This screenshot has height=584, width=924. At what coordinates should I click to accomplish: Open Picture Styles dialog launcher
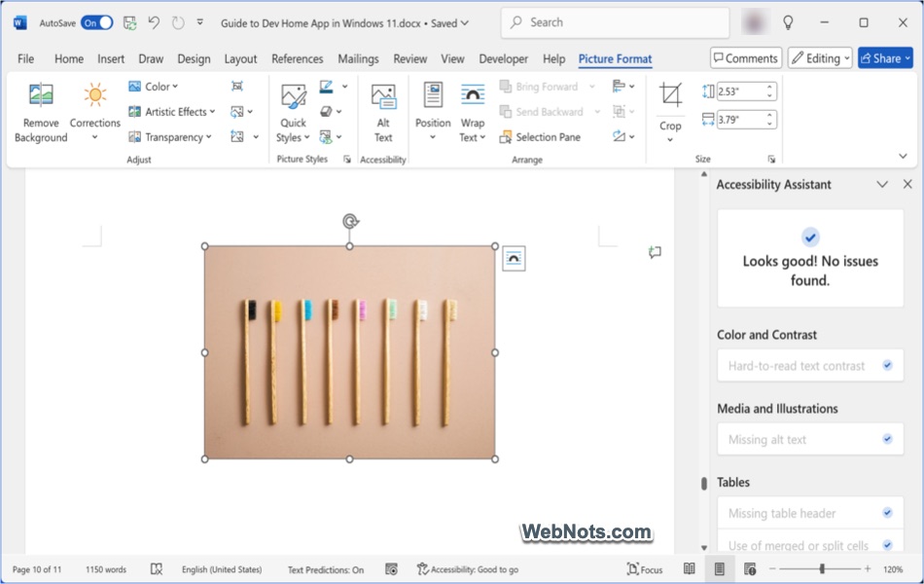tap(347, 160)
